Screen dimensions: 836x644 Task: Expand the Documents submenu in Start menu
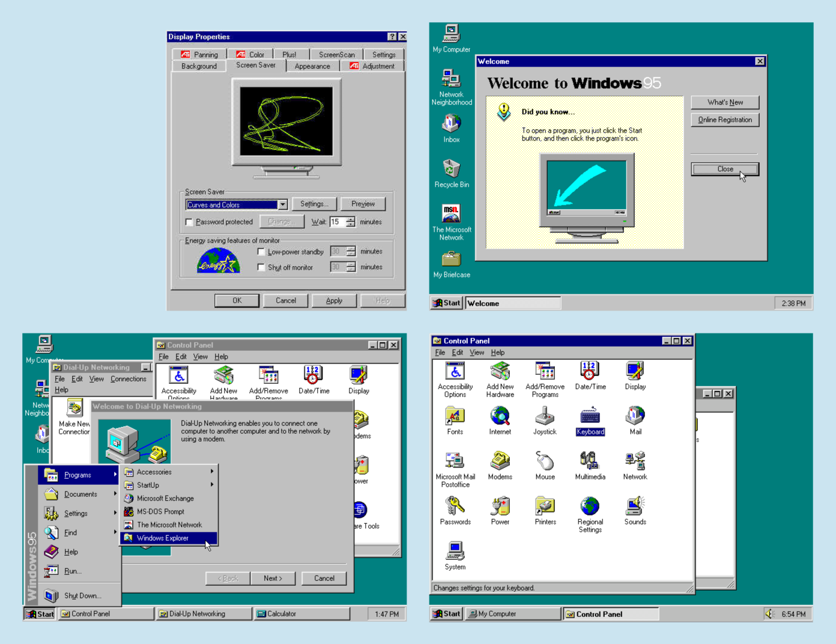[x=79, y=494]
